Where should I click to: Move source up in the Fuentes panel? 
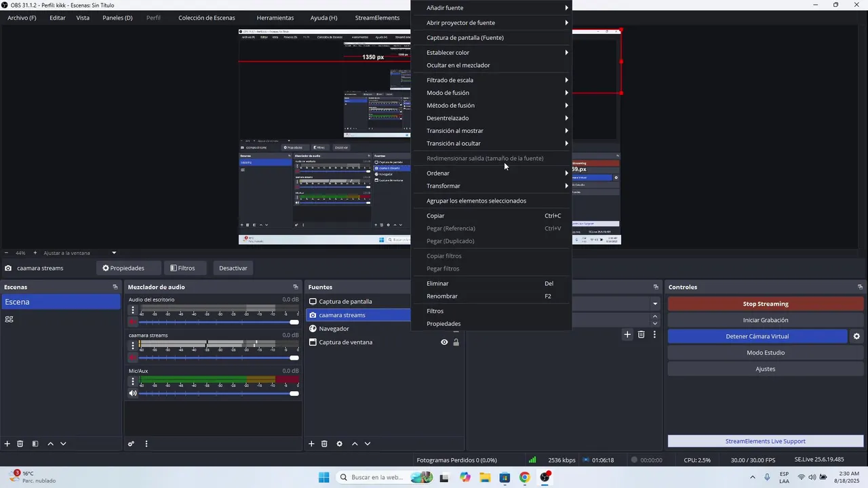pyautogui.click(x=354, y=444)
